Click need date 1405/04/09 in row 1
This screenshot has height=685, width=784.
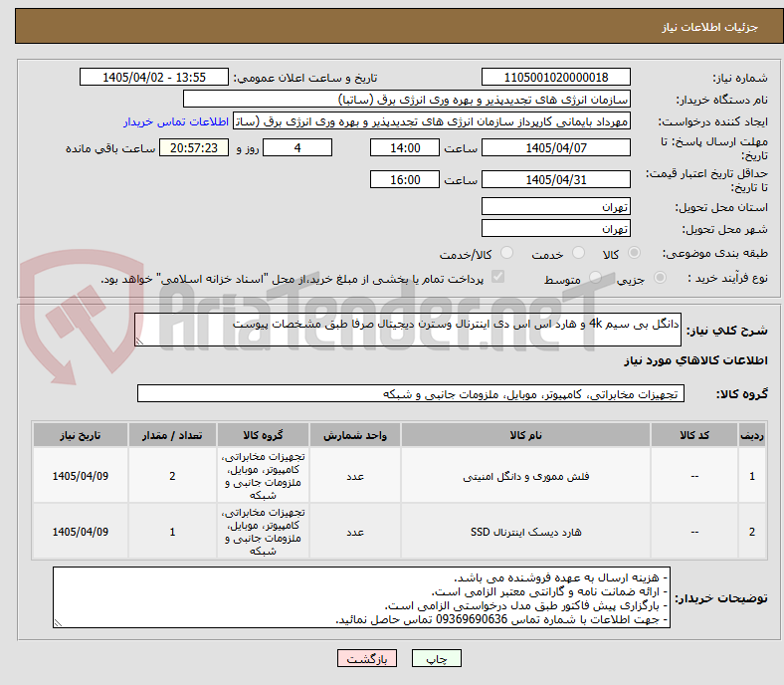pos(81,476)
